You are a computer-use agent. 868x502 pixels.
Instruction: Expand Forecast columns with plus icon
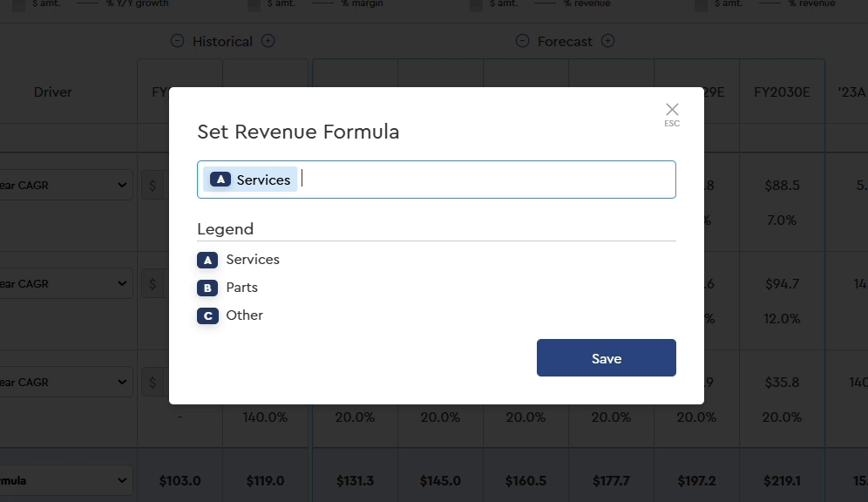click(x=608, y=40)
